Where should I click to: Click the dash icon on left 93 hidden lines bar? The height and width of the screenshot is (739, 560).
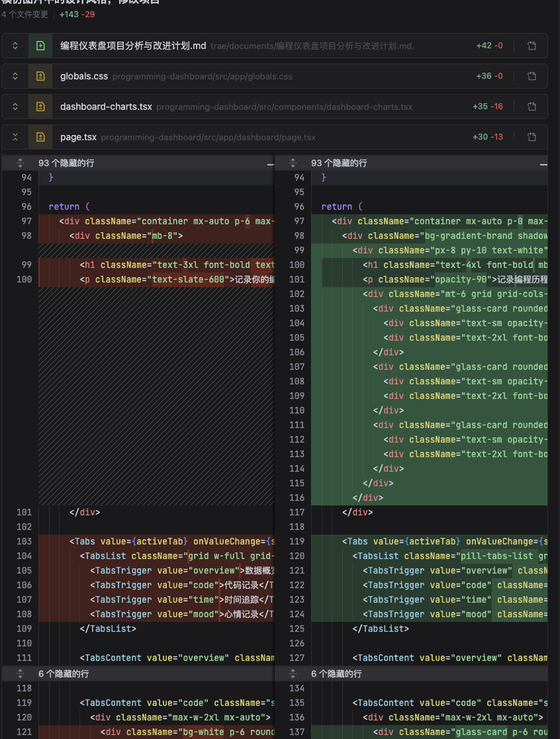point(270,164)
